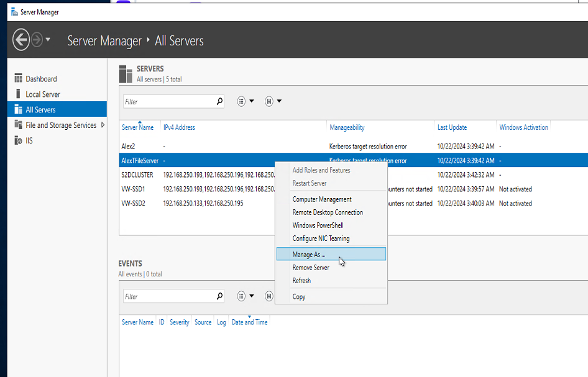Open File and Storage Services
Image resolution: width=588 pixels, height=377 pixels.
coord(61,125)
